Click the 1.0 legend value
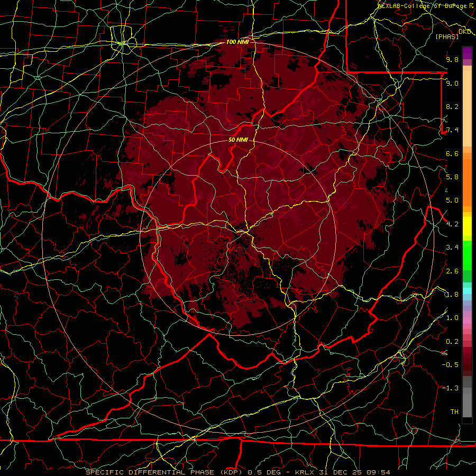The height and width of the screenshot is (476, 476). pyautogui.click(x=452, y=318)
